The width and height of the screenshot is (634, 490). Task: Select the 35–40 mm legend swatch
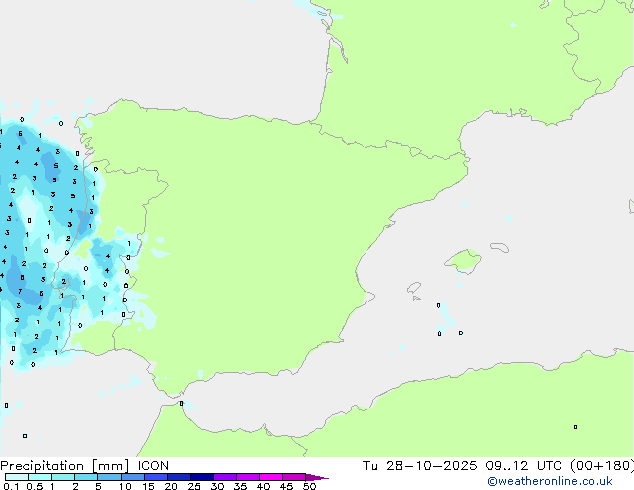248,477
